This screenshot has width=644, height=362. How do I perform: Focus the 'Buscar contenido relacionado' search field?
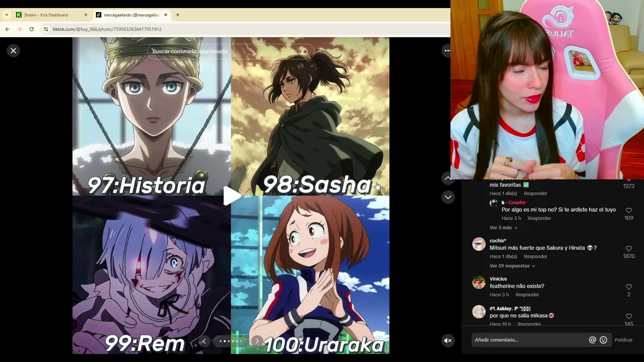click(x=221, y=51)
